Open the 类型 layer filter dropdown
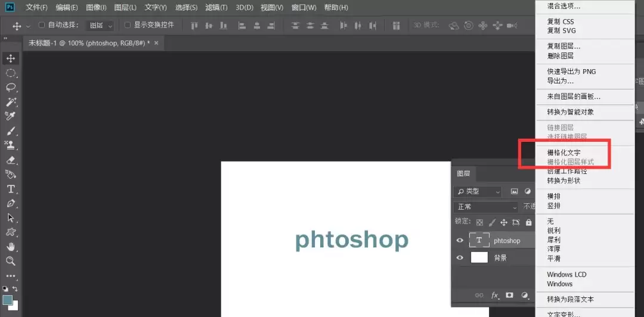This screenshot has height=317, width=644. (478, 191)
